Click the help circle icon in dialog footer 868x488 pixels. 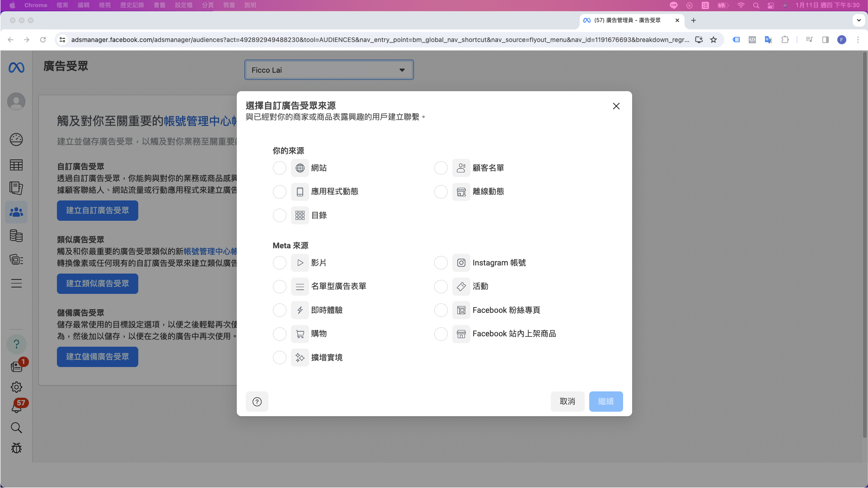pyautogui.click(x=257, y=402)
